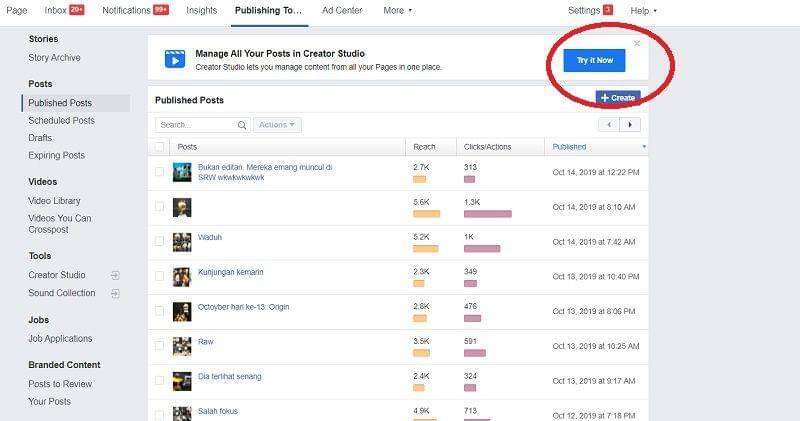Dismiss the Creator Studio banner
This screenshot has height=421, width=800.
(x=637, y=43)
